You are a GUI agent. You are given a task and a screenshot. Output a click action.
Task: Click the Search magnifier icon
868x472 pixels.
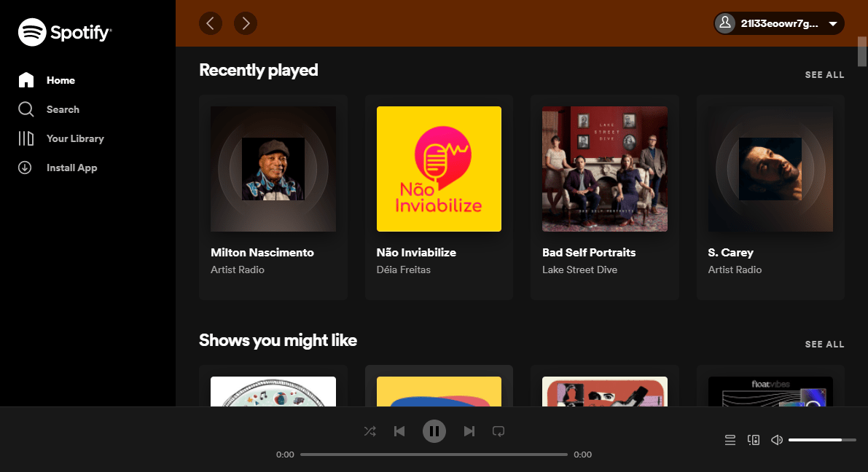pyautogui.click(x=26, y=109)
